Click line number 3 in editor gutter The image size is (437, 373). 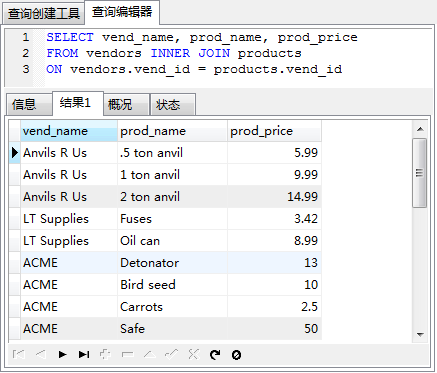point(26,69)
